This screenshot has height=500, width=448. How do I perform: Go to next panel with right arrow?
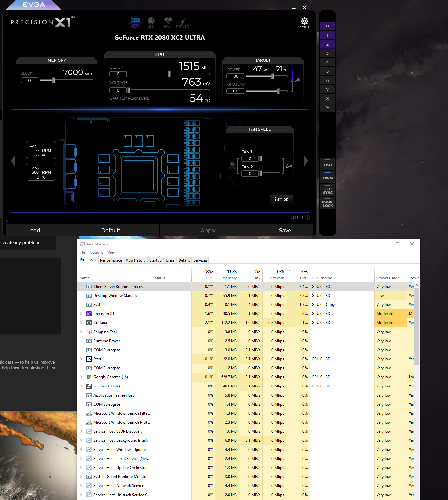306,161
